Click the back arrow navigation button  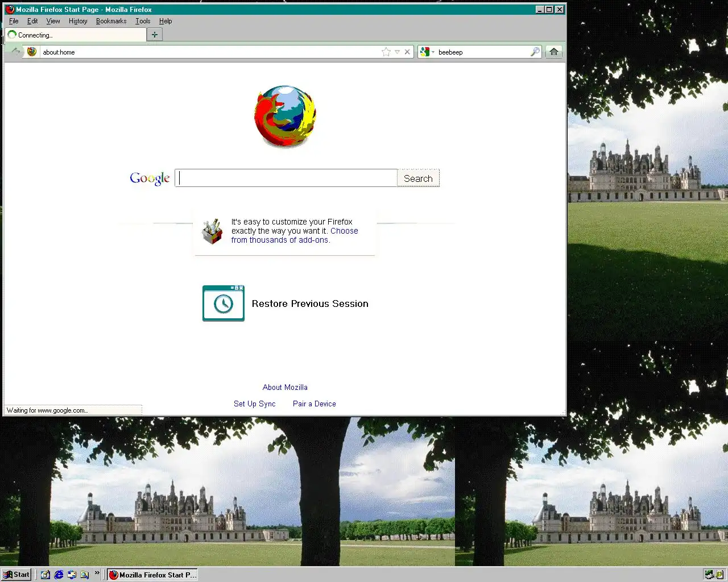coord(15,52)
